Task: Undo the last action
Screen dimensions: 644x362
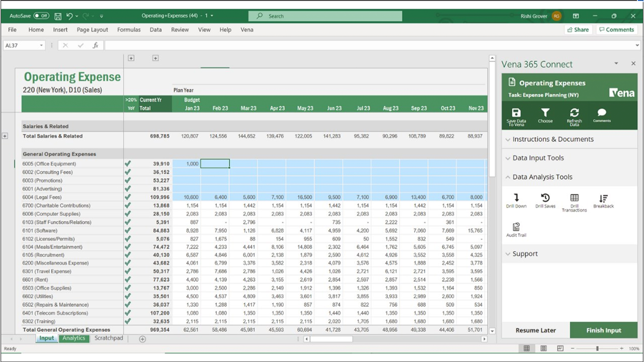Action: tap(69, 16)
